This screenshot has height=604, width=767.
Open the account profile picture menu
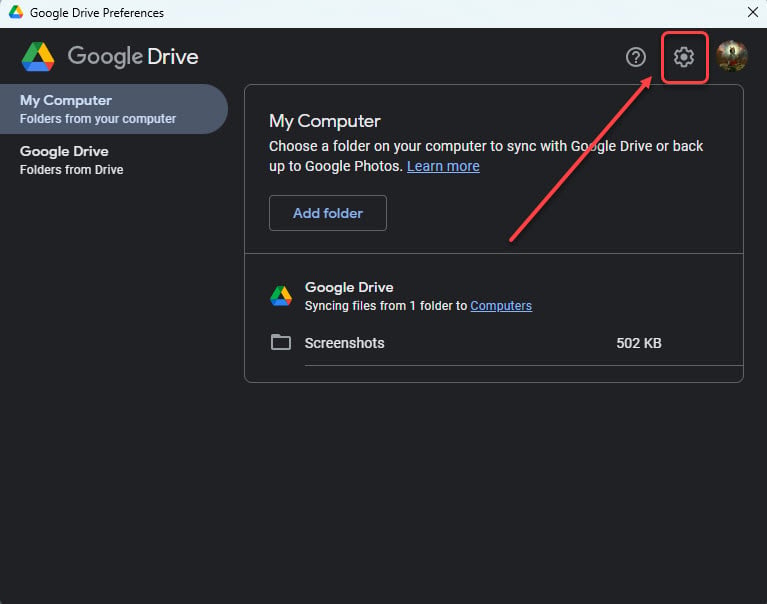click(x=732, y=56)
